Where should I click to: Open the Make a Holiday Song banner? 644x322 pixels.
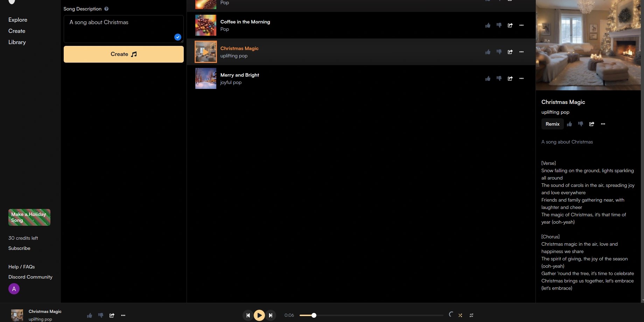click(29, 217)
